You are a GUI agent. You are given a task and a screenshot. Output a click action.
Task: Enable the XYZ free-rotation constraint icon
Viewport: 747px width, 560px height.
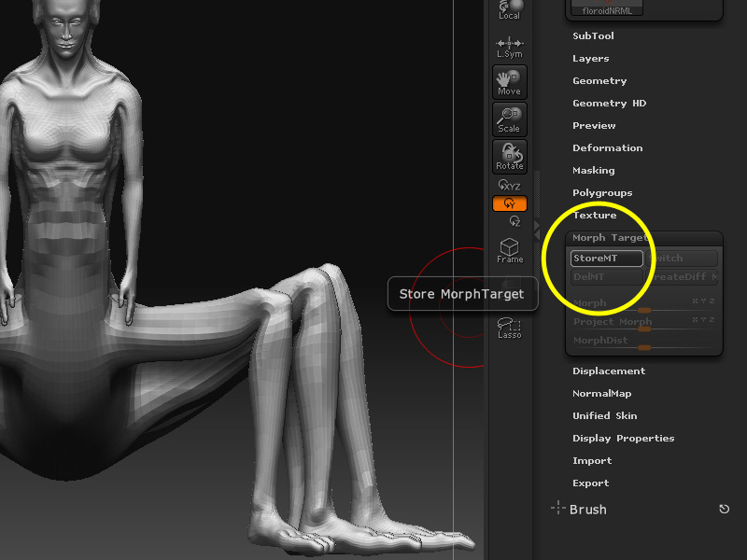(x=509, y=186)
